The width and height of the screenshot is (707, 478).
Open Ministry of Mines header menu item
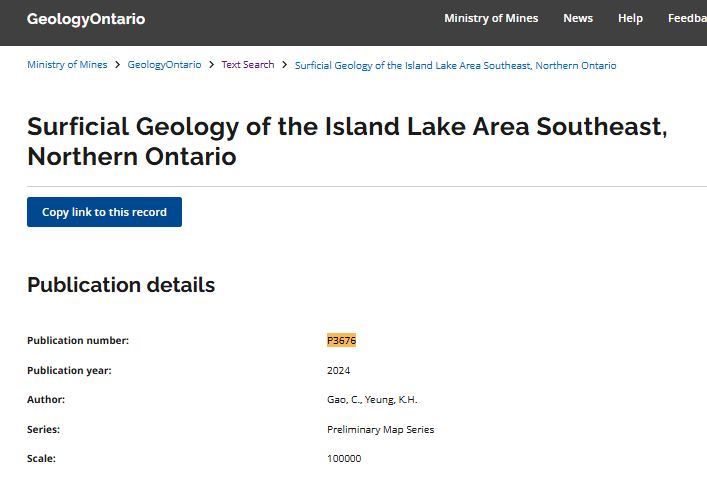pos(491,18)
